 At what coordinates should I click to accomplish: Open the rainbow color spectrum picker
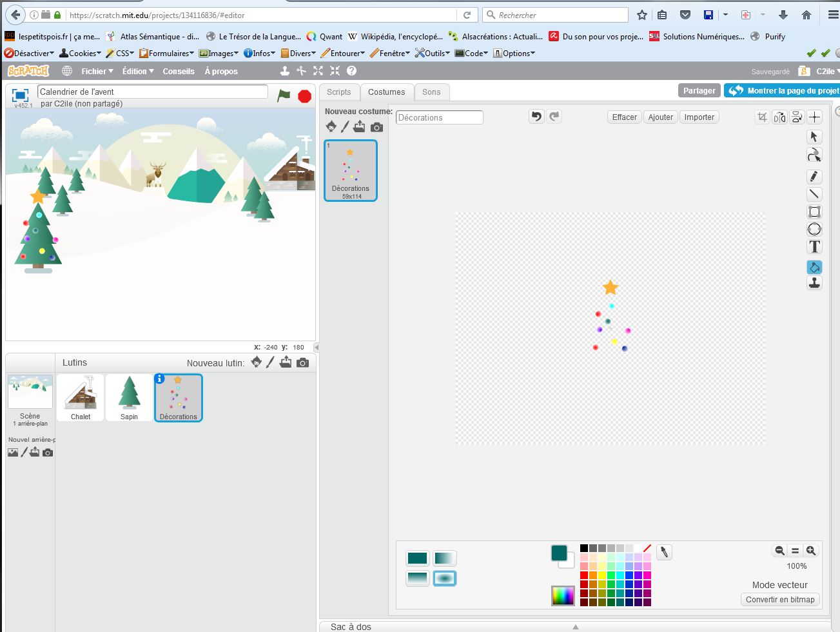pyautogui.click(x=562, y=595)
